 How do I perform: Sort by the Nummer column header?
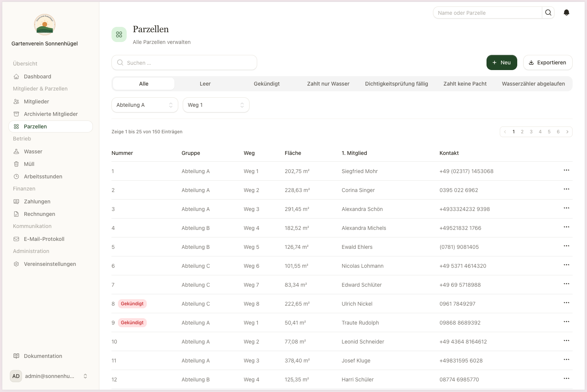[122, 153]
